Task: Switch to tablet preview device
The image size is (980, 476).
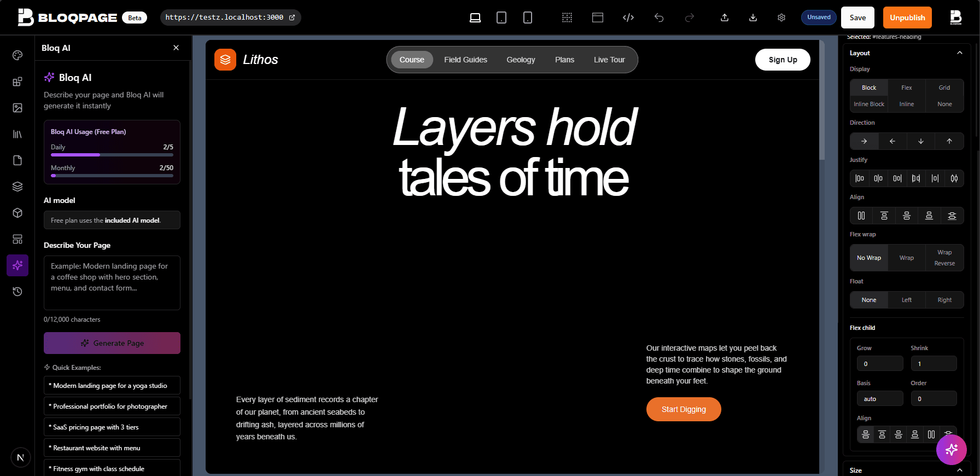Action: click(501, 18)
